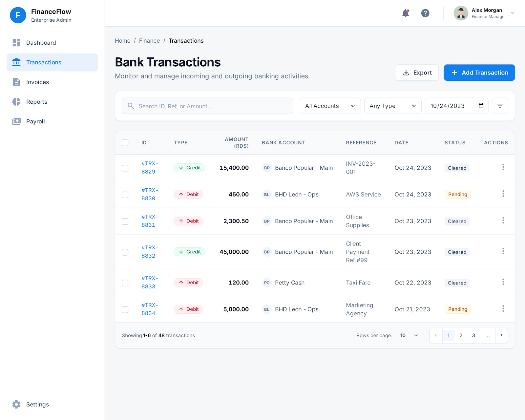The width and height of the screenshot is (525, 420).
Task: Click the calendar icon in date field
Action: coord(481,106)
